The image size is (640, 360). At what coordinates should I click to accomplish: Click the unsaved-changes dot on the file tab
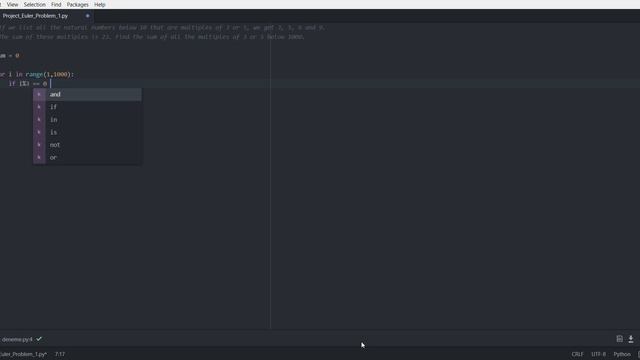click(87, 16)
